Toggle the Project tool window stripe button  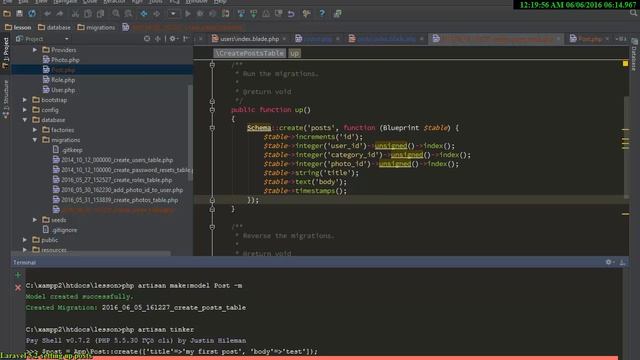pos(5,52)
